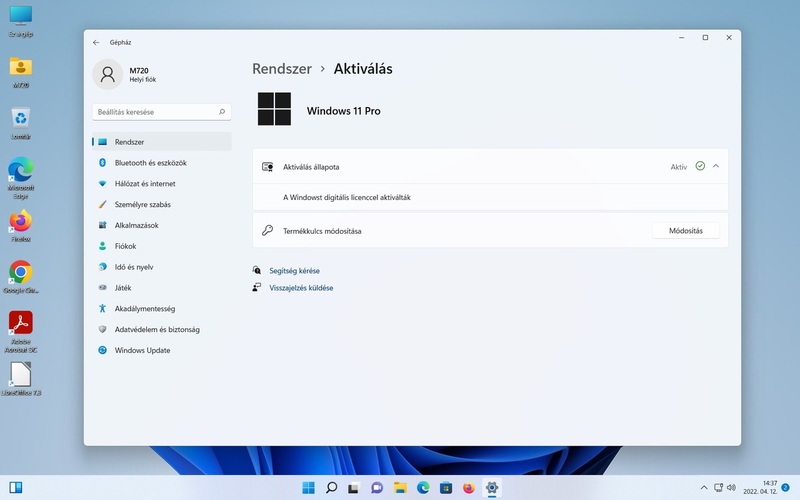800x500 pixels.
Task: Open the notification count badge
Action: 786,488
